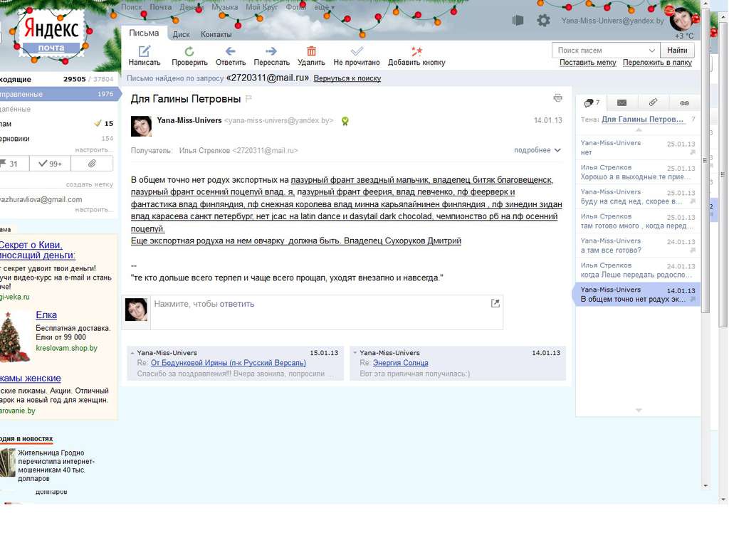Delete message with Удалить trash icon
This screenshot has height=560, width=729.
(311, 56)
